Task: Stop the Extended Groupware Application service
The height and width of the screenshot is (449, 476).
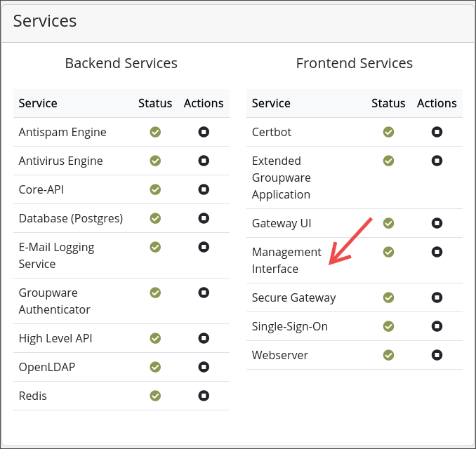Action: tap(437, 161)
